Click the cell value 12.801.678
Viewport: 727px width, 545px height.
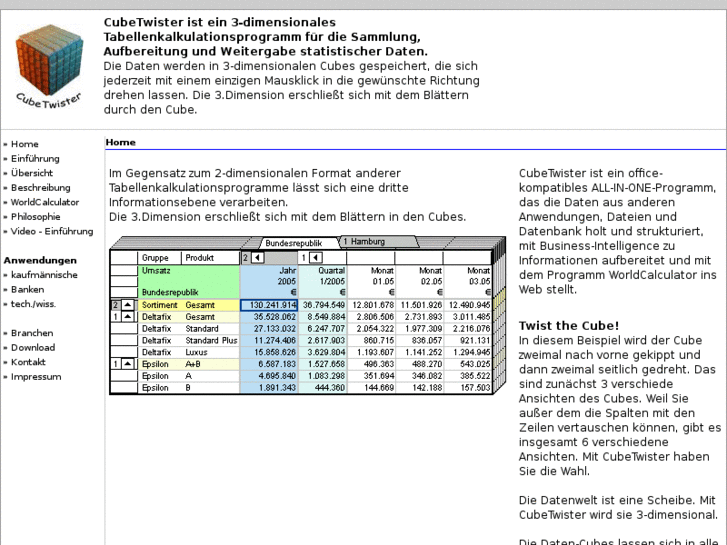371,305
